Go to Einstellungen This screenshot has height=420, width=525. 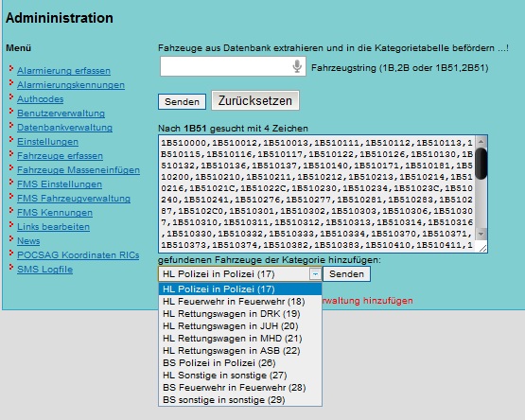pyautogui.click(x=47, y=142)
